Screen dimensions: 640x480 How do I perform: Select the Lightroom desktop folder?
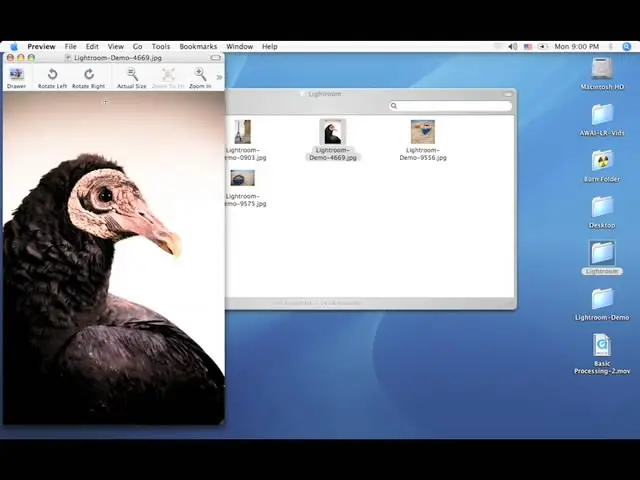tap(602, 253)
